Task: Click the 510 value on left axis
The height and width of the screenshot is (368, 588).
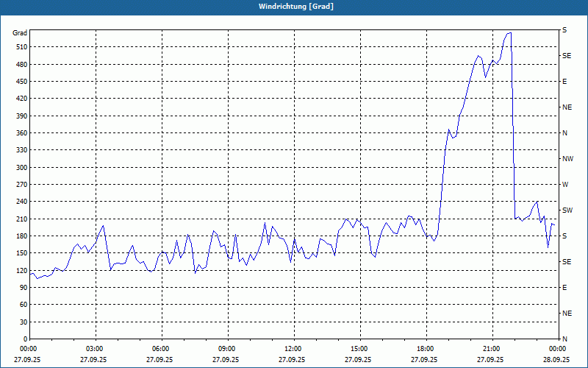Action: 21,47
